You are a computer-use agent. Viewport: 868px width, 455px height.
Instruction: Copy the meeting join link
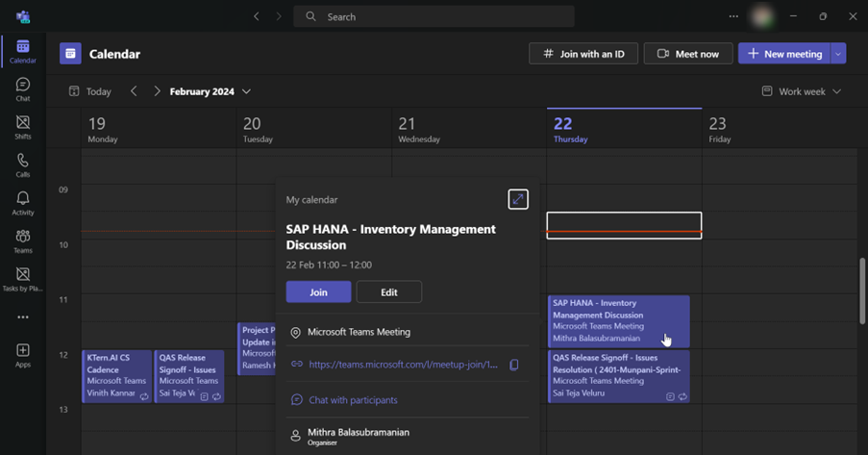pos(514,365)
